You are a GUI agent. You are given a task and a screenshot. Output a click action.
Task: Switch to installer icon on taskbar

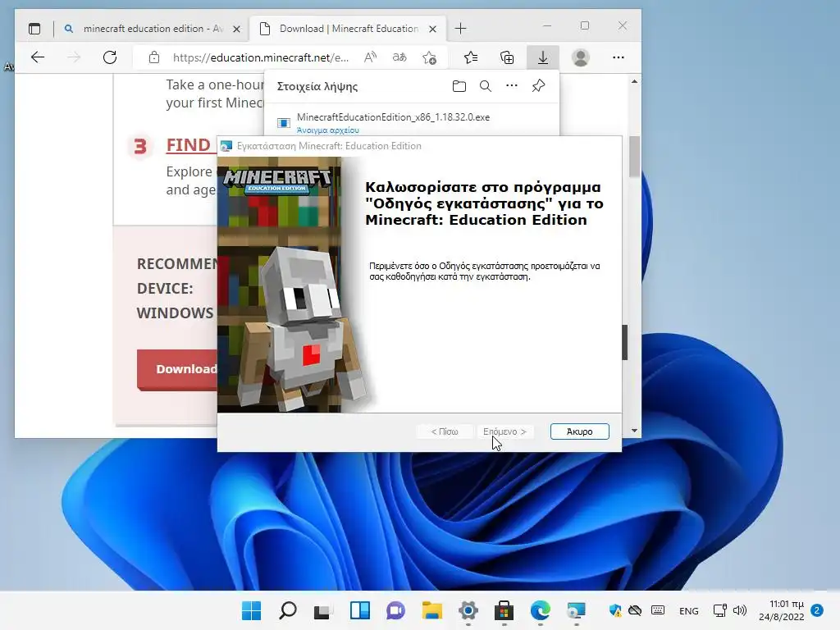click(577, 610)
